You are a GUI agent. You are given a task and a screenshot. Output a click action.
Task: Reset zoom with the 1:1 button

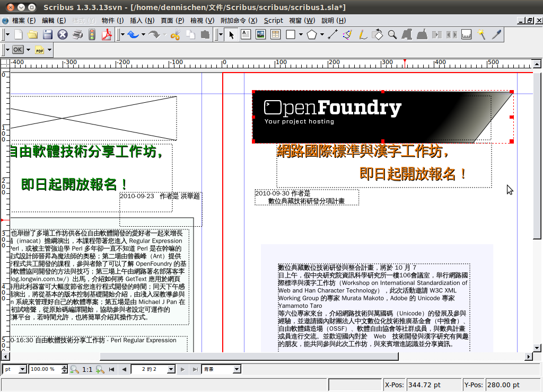pyautogui.click(x=87, y=370)
